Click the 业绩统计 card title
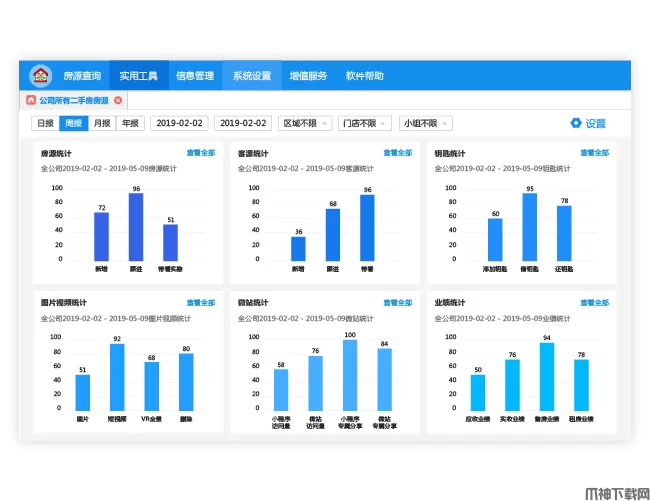 tap(450, 303)
